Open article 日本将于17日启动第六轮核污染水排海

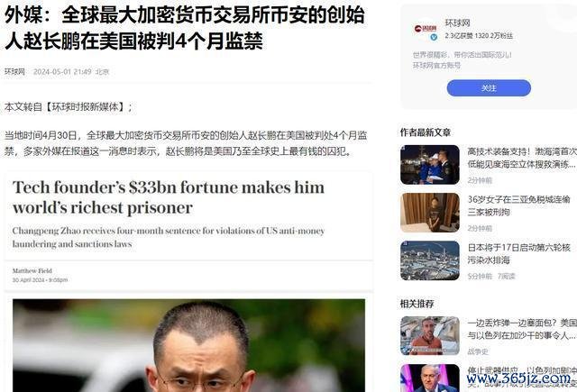point(518,254)
